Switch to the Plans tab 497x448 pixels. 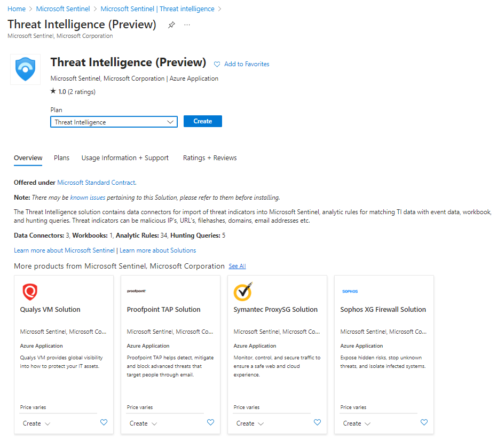[61, 158]
